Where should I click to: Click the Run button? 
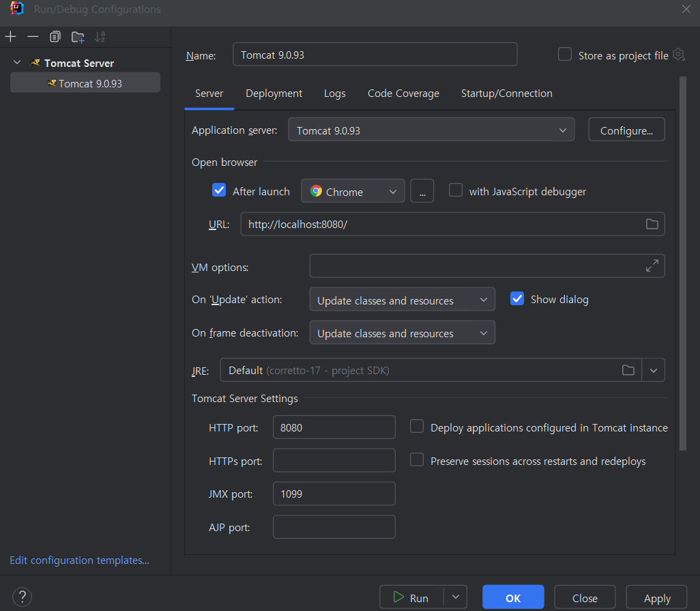(x=411, y=597)
